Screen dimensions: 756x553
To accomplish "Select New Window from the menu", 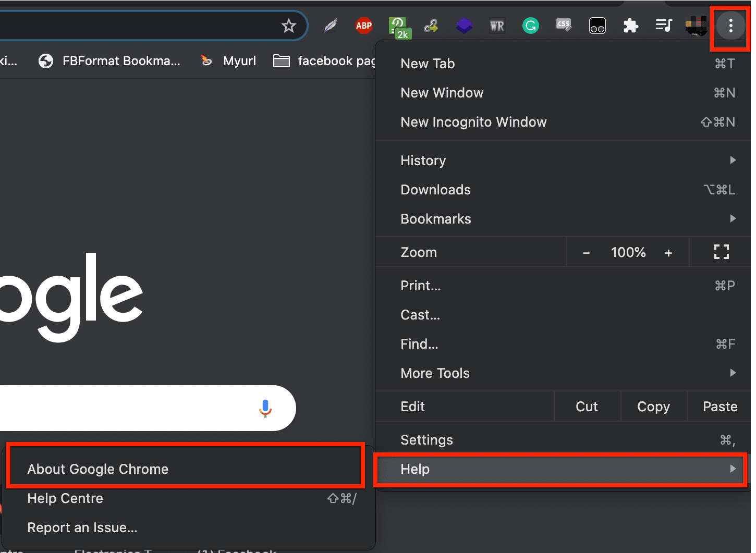I will (562, 93).
